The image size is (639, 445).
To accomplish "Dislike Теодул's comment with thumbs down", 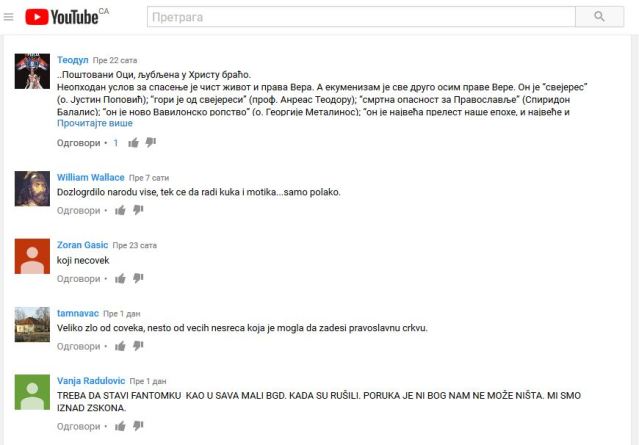I will 151,142.
